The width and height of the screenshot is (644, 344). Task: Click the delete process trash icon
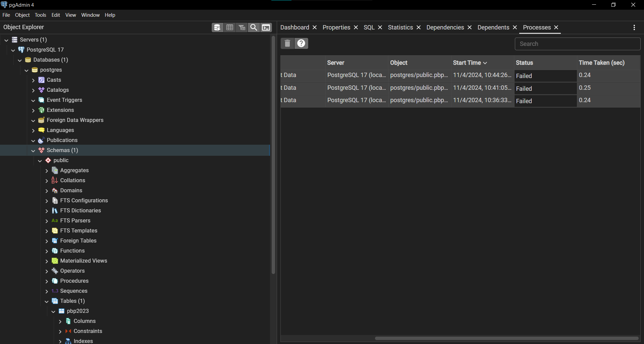287,43
